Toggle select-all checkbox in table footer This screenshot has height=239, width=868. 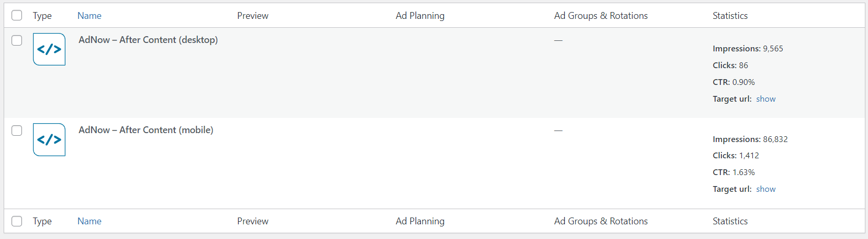pyautogui.click(x=17, y=221)
